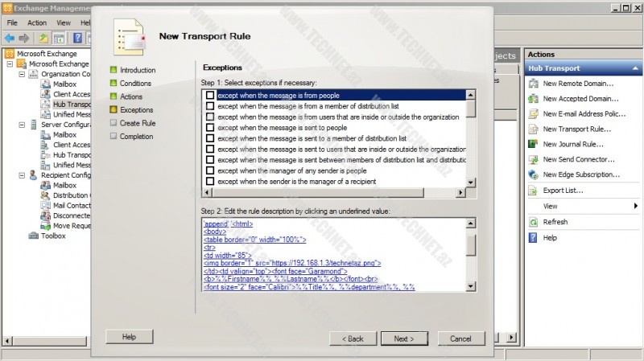Collapse the Hub Transport actions section
The image size is (644, 361).
(635, 68)
